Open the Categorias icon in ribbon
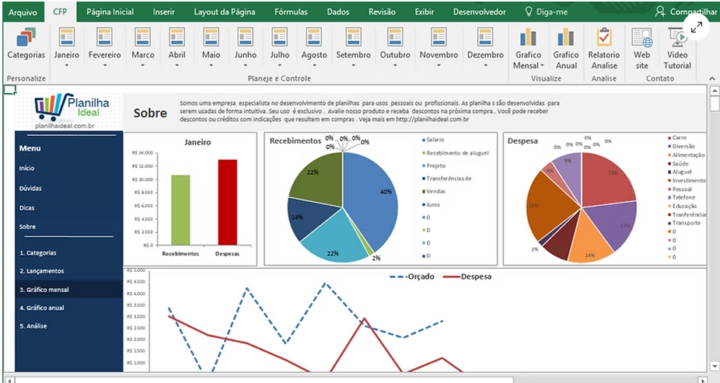Image resolution: width=720 pixels, height=383 pixels. pyautogui.click(x=26, y=37)
